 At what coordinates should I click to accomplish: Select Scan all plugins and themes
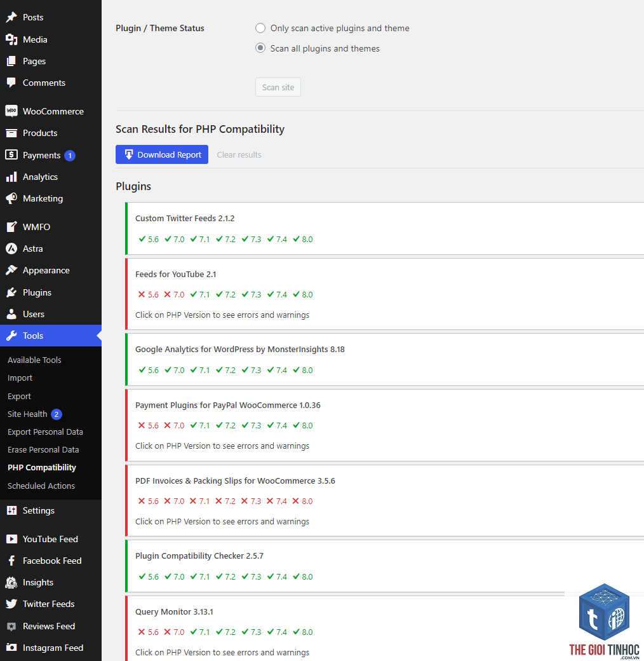260,48
